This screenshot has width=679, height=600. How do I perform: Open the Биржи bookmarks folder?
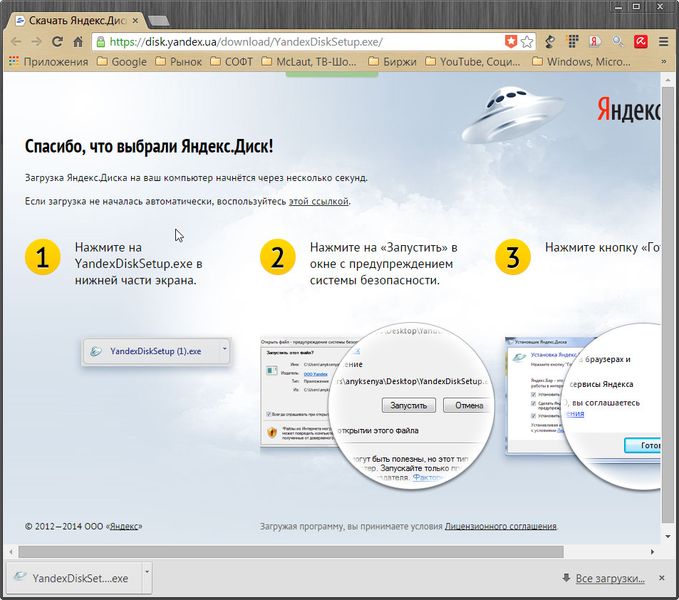(x=392, y=62)
